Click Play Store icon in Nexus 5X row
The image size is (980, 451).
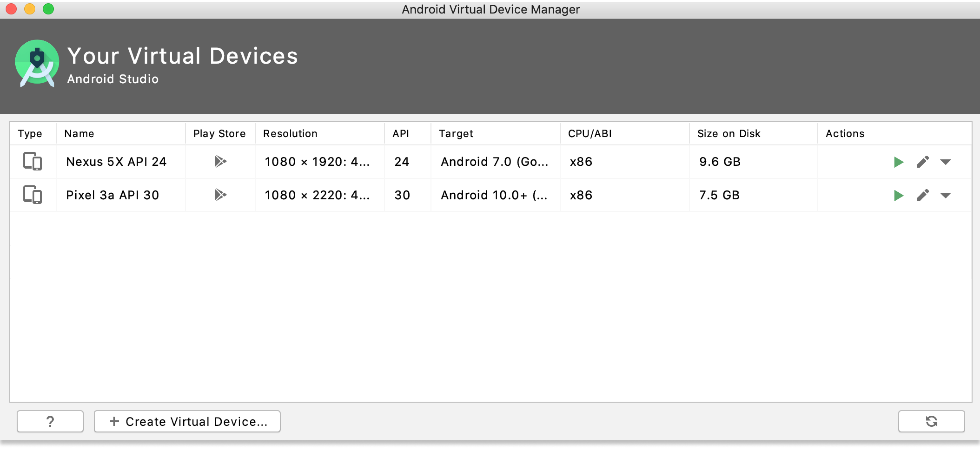point(220,161)
